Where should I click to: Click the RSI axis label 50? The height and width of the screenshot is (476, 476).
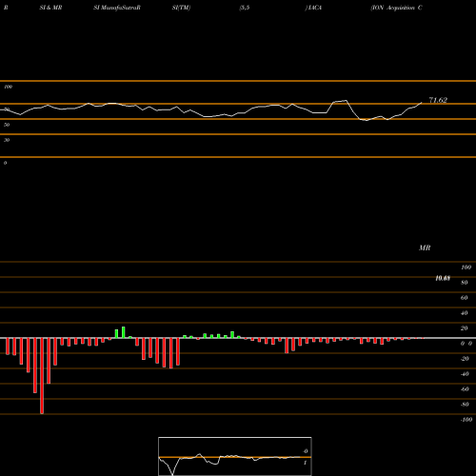(x=7, y=125)
